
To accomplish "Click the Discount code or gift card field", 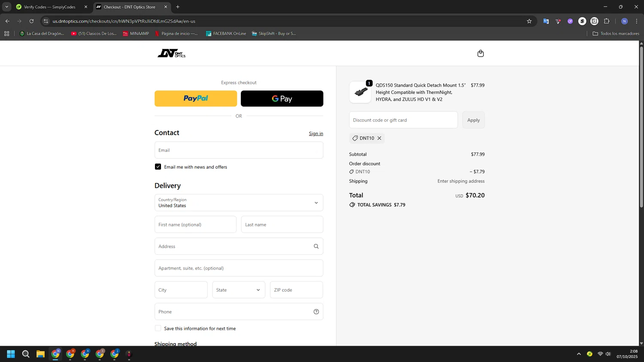I will tap(403, 120).
